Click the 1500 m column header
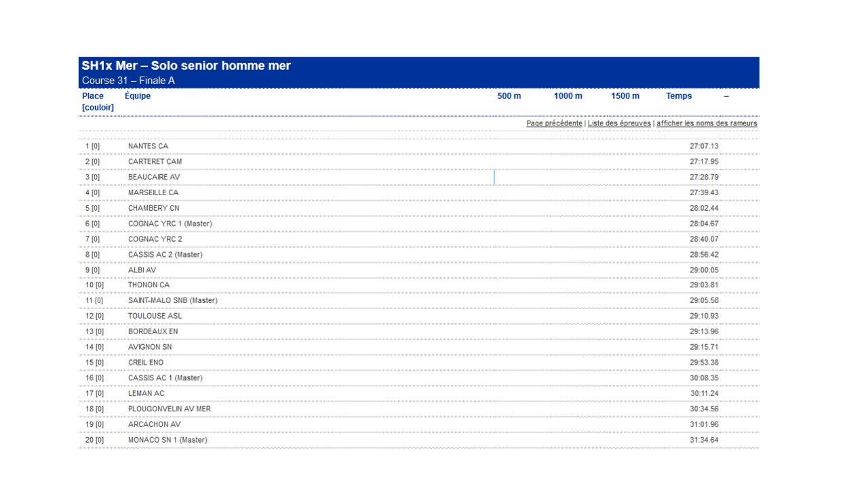Image resolution: width=868 pixels, height=488 pixels. (x=625, y=96)
